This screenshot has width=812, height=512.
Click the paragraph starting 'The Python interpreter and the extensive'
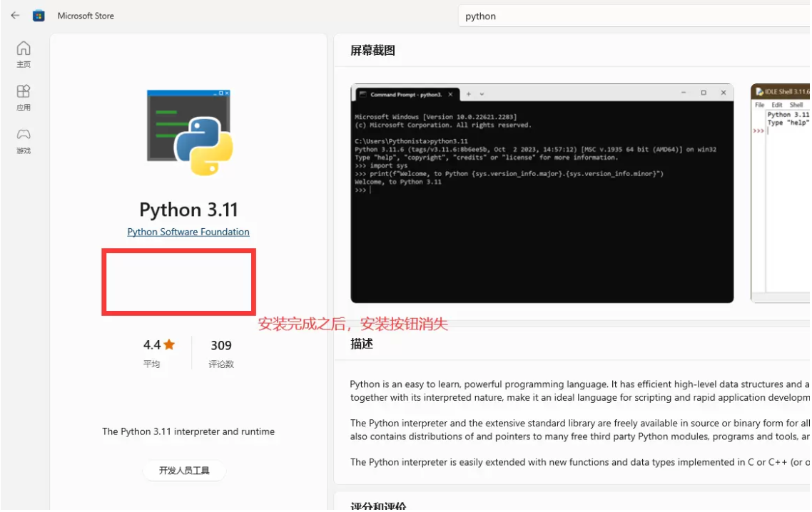(580, 430)
